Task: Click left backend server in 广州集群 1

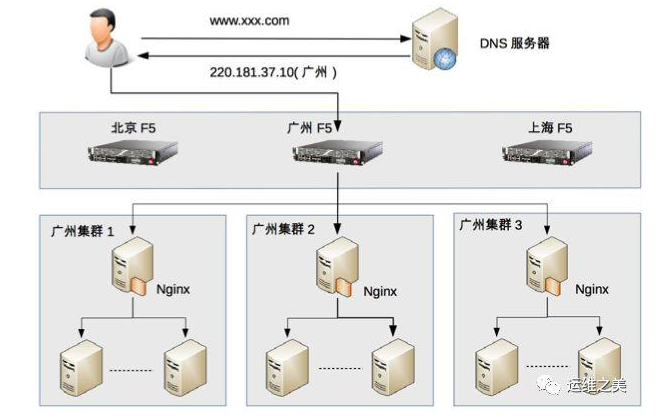Action: pos(81,368)
